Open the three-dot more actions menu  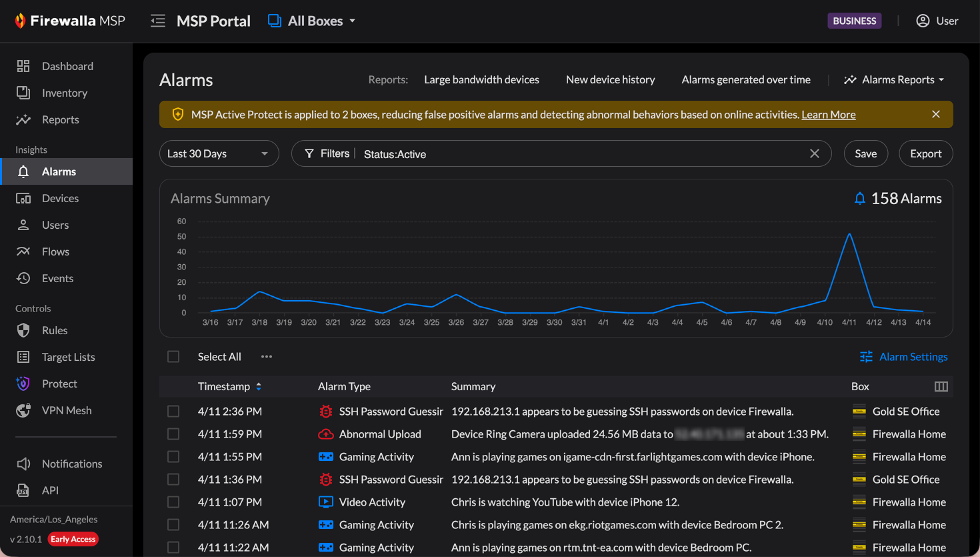point(267,357)
